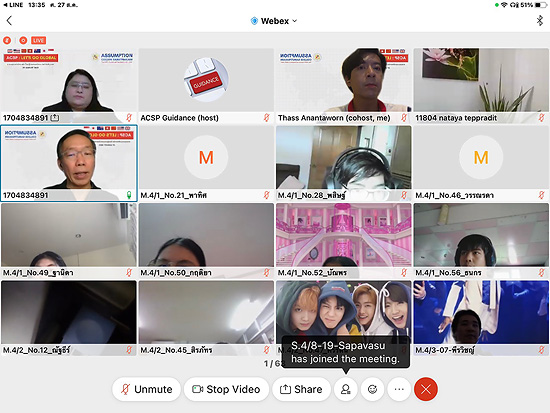Tap the red LIVE streaming indicator
The height and width of the screenshot is (413, 550).
click(38, 40)
